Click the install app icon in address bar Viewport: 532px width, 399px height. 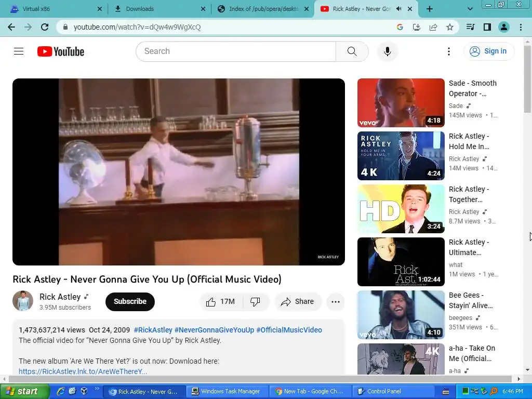coord(416,27)
